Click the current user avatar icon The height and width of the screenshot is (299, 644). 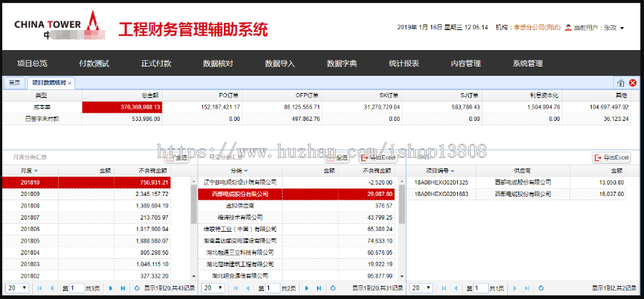coord(568,27)
